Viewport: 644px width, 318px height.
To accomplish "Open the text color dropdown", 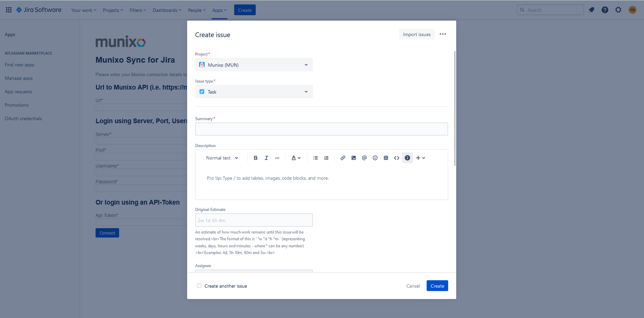I will (296, 158).
